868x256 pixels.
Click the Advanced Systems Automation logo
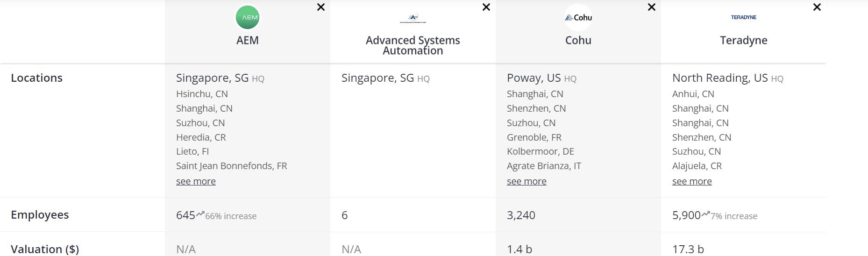413,18
